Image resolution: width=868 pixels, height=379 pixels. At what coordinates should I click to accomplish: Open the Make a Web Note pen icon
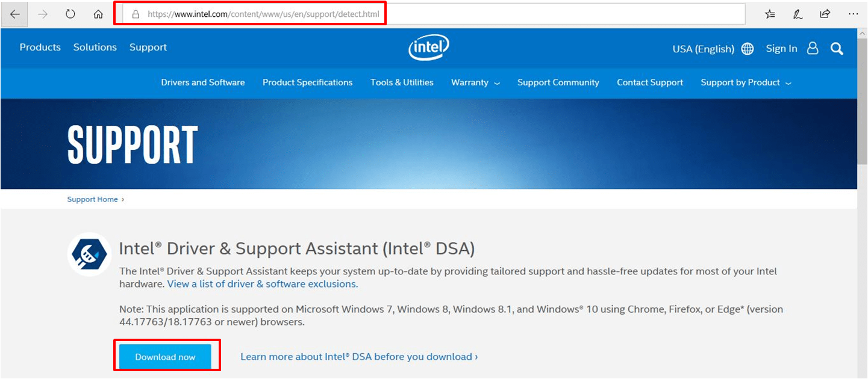pyautogui.click(x=797, y=14)
